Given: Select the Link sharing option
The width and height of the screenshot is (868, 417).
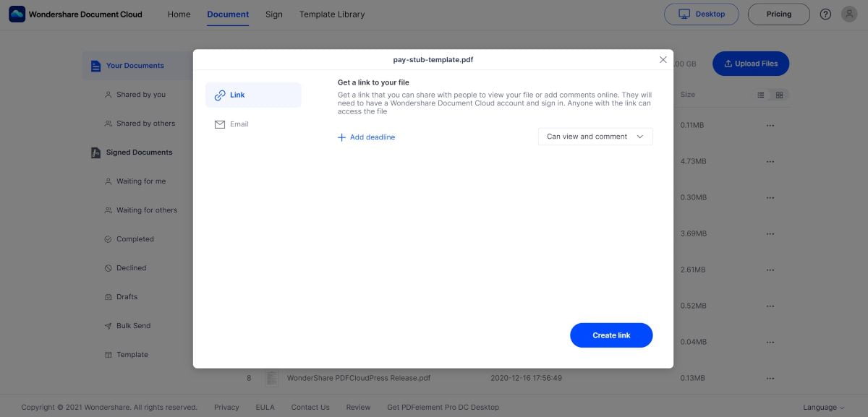Looking at the screenshot, I should click(253, 95).
